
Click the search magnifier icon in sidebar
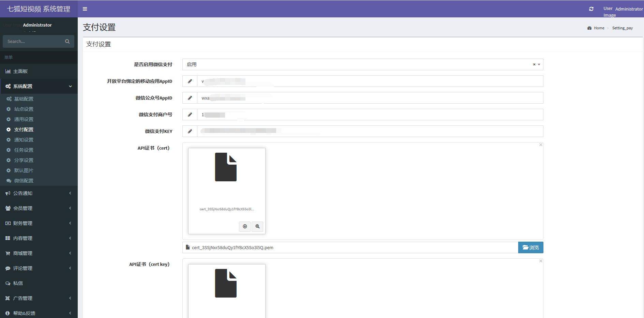pyautogui.click(x=67, y=42)
